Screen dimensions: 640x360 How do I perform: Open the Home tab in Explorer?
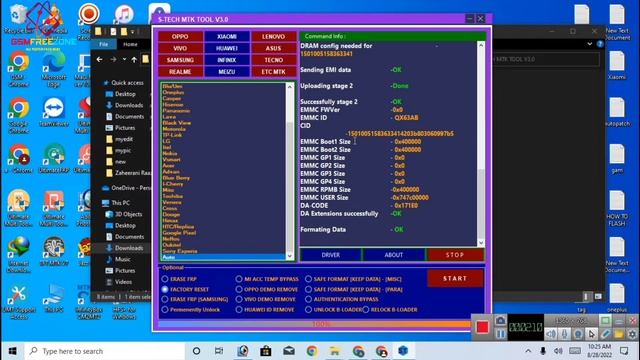[130, 44]
